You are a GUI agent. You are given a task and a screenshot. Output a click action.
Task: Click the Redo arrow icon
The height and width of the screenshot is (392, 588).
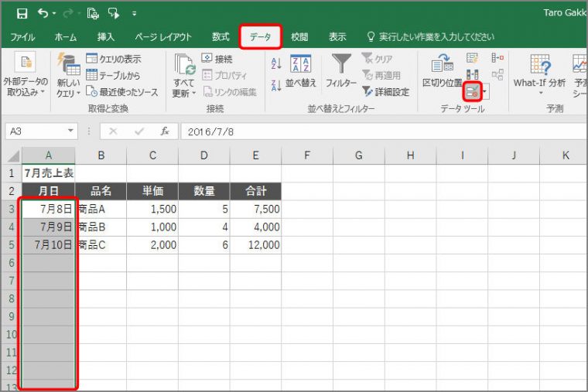click(x=68, y=13)
